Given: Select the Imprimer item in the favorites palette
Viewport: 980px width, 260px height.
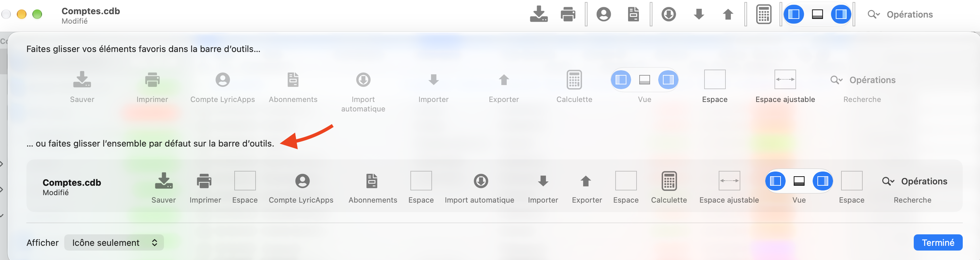Looking at the screenshot, I should pyautogui.click(x=152, y=87).
